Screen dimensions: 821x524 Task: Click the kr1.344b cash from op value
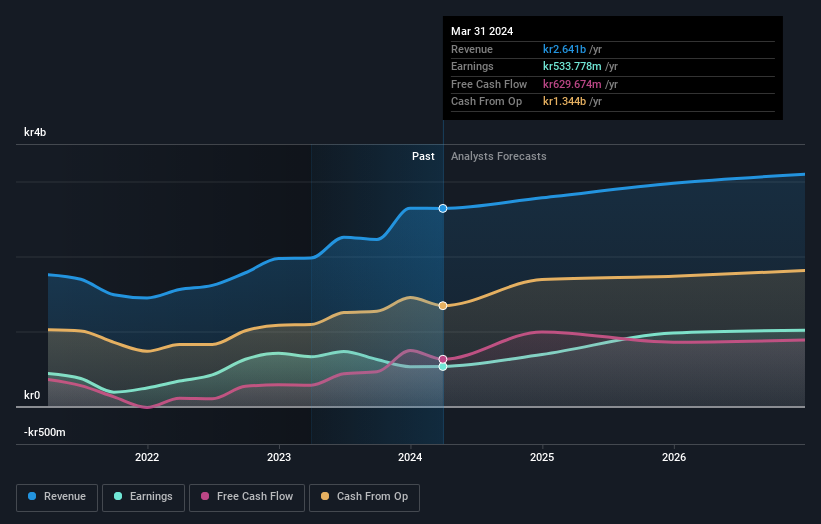(x=564, y=102)
